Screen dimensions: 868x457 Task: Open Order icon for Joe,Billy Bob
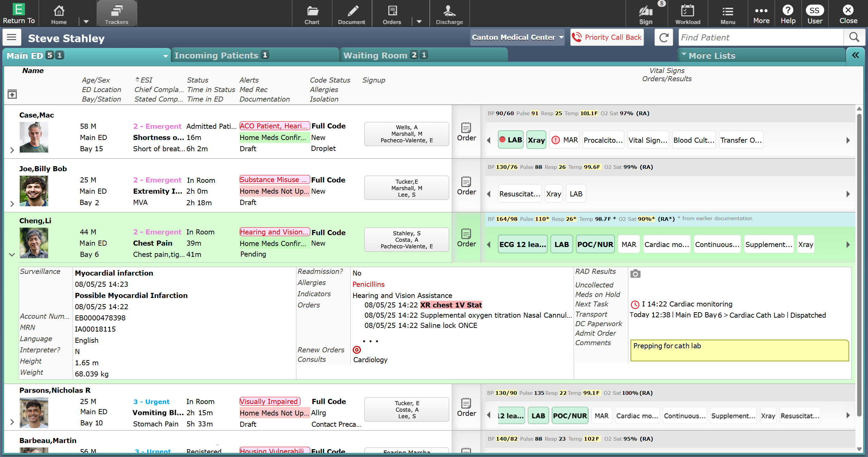[466, 186]
